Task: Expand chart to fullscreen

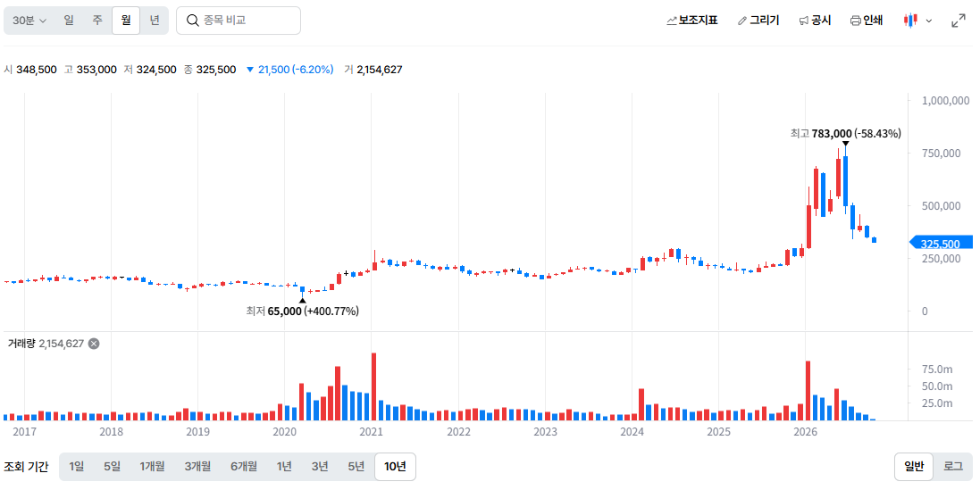Action: click(x=959, y=21)
